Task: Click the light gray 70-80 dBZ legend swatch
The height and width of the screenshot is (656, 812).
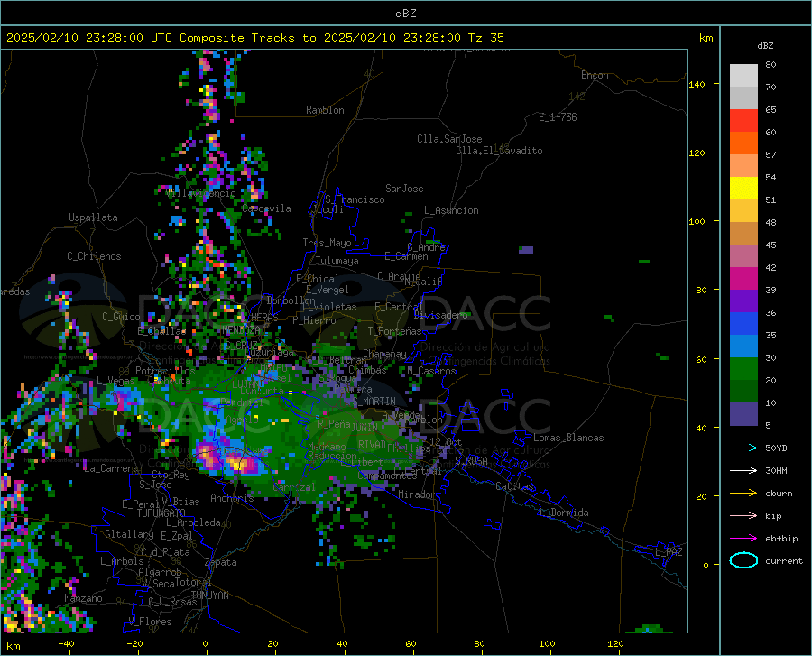Action: 743,75
